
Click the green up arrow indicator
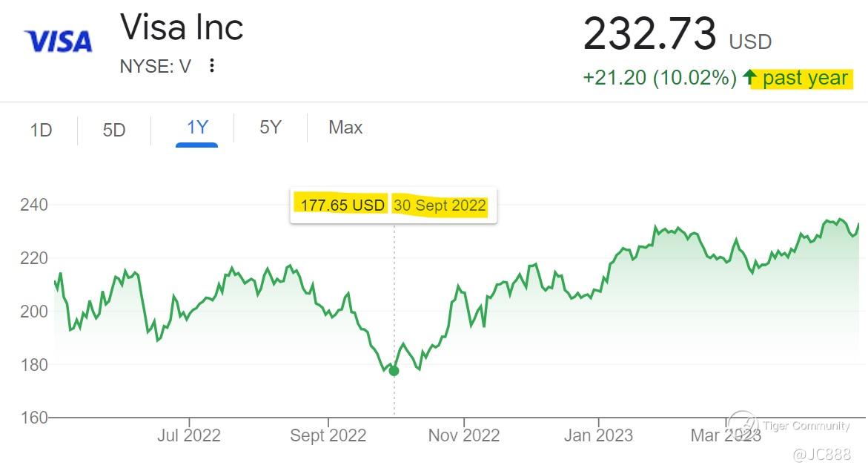coord(749,77)
